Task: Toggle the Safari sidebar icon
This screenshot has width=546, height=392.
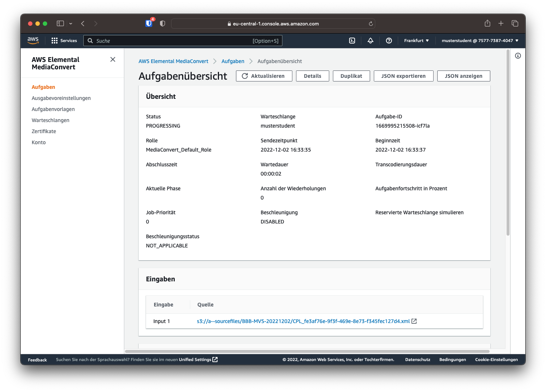Action: coord(60,23)
